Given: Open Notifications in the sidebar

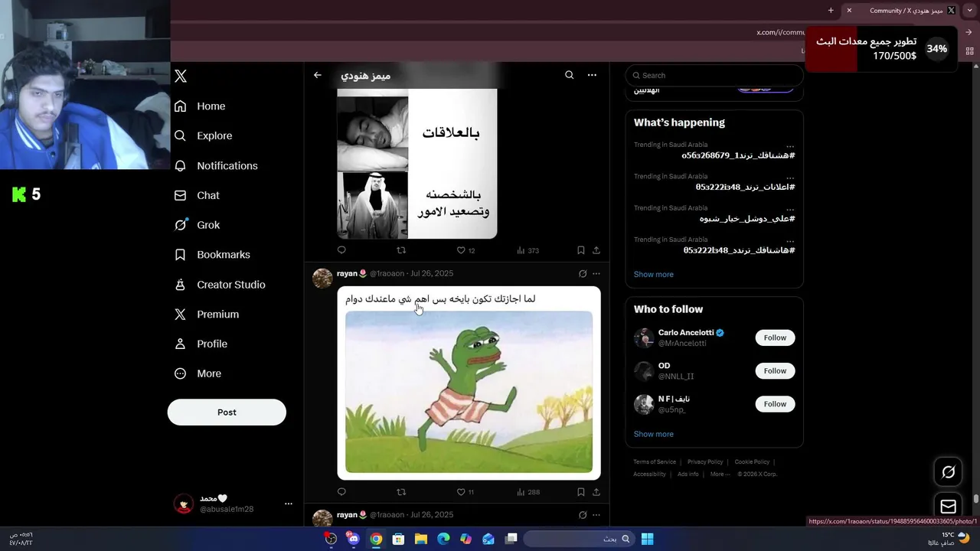Looking at the screenshot, I should [x=216, y=165].
